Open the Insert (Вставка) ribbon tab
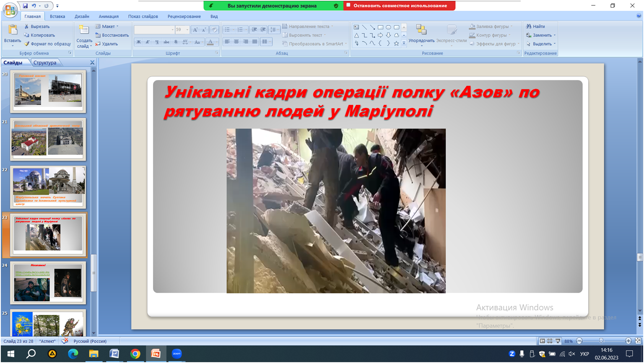644x363 pixels. [57, 16]
